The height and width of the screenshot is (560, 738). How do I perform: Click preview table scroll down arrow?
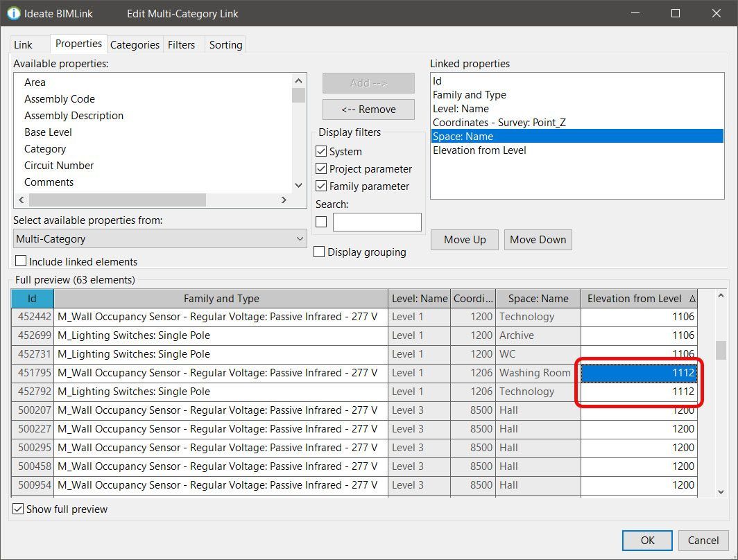coord(721,492)
